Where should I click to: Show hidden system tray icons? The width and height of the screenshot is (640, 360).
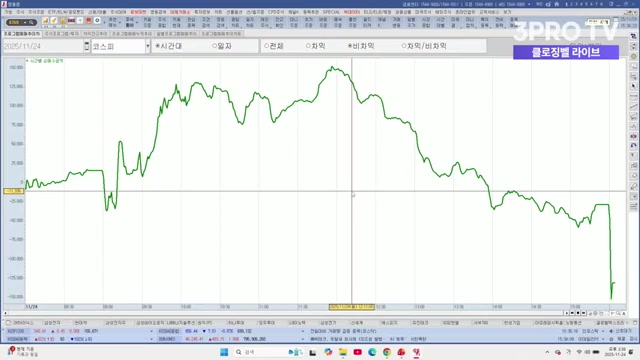pos(547,352)
